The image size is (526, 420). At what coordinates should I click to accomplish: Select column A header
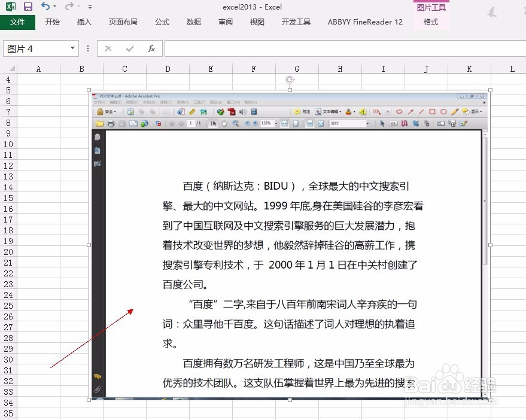[x=38, y=69]
